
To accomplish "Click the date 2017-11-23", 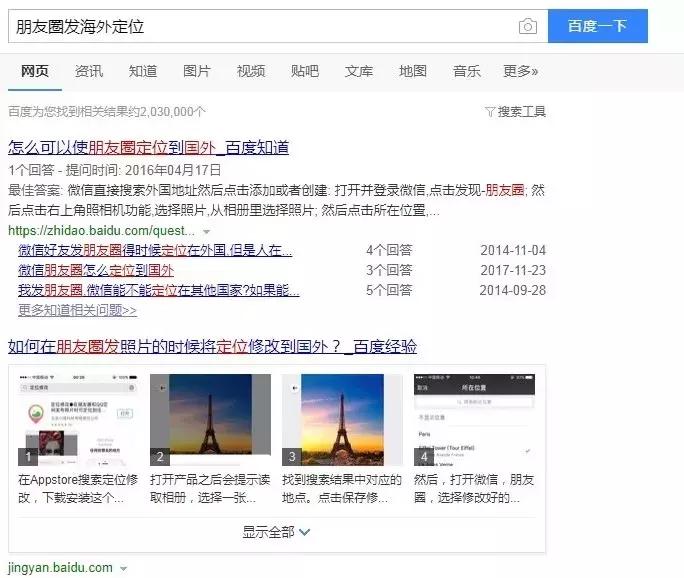I will point(513,270).
